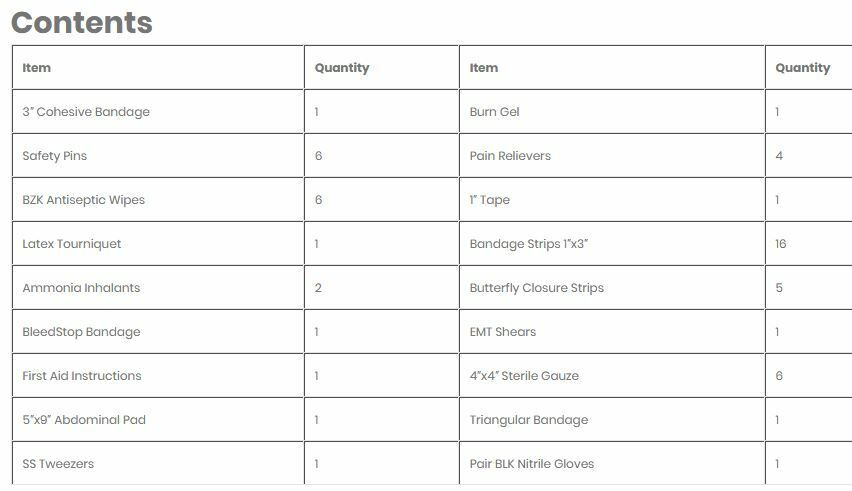Viewport: 852px width, 491px height.
Task: Select SS Tweezers item
Action: (58, 464)
